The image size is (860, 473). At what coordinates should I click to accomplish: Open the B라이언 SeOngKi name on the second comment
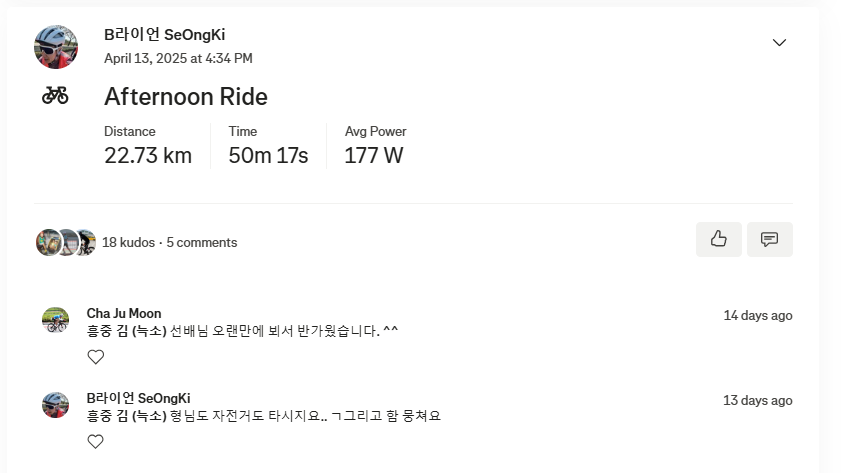pos(138,398)
